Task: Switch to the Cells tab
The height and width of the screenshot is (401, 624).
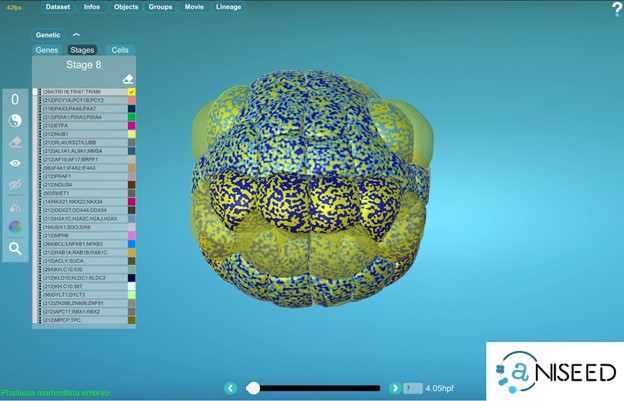Action: (x=120, y=49)
